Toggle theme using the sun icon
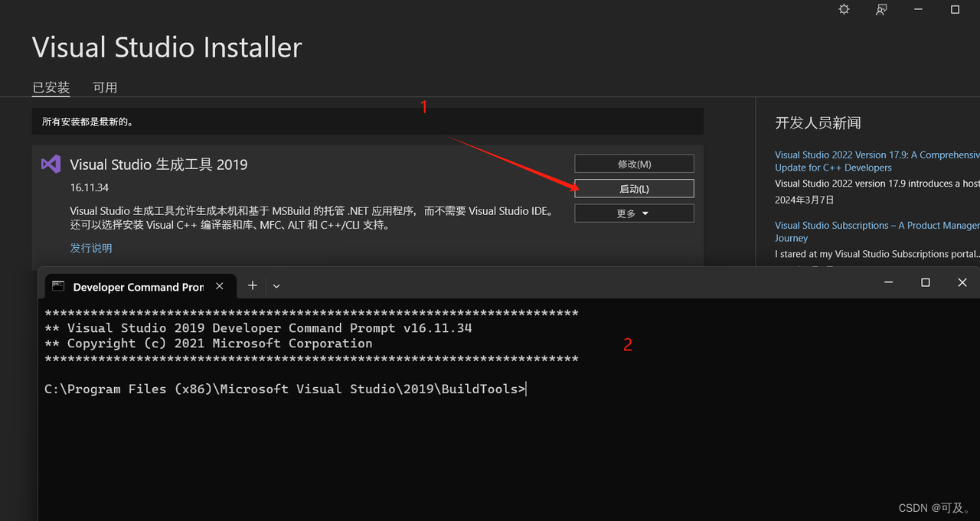This screenshot has height=521, width=980. pos(844,9)
